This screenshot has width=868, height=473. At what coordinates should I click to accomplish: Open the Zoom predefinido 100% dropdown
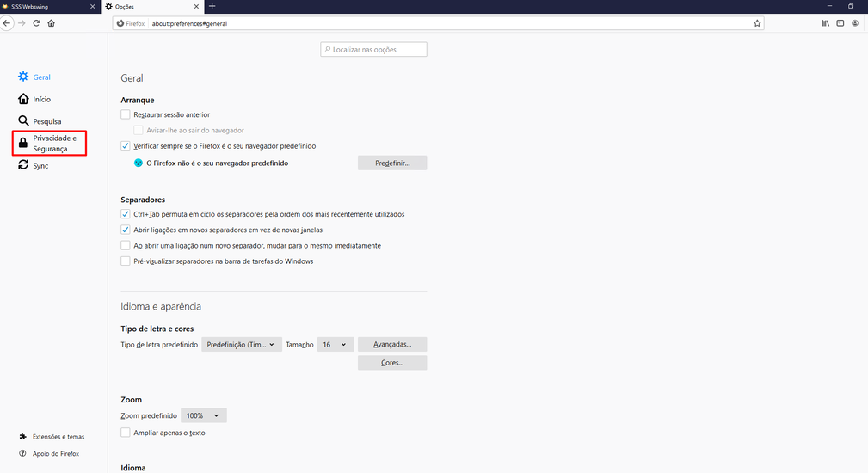(203, 415)
